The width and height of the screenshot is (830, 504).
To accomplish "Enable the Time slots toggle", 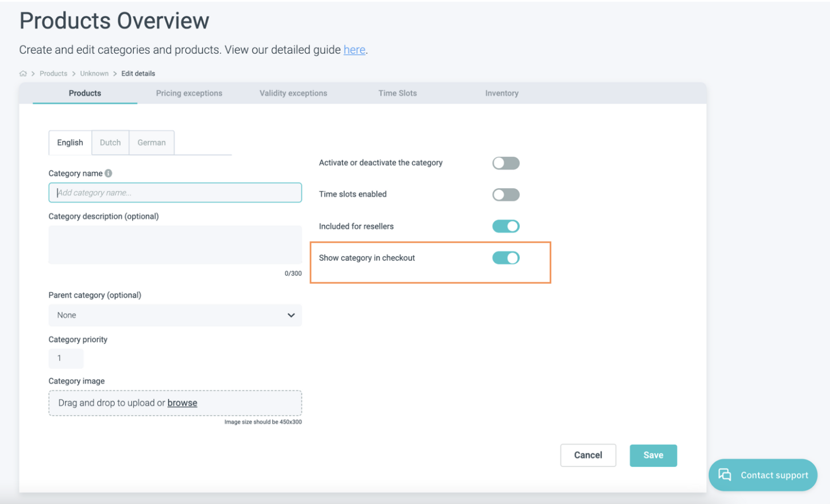I will [x=506, y=195].
